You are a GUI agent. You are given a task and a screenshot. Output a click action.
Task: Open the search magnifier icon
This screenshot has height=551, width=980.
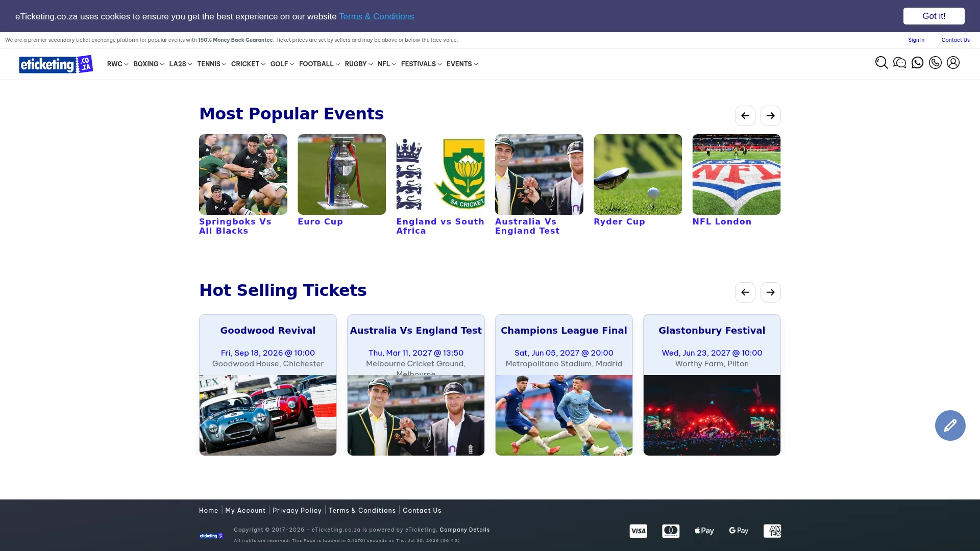pyautogui.click(x=881, y=63)
